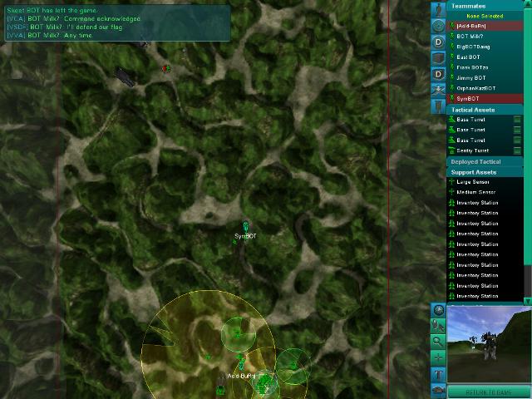532x399 pixels.
Task: Click the scrollbar up arrow
Action: 528,4
